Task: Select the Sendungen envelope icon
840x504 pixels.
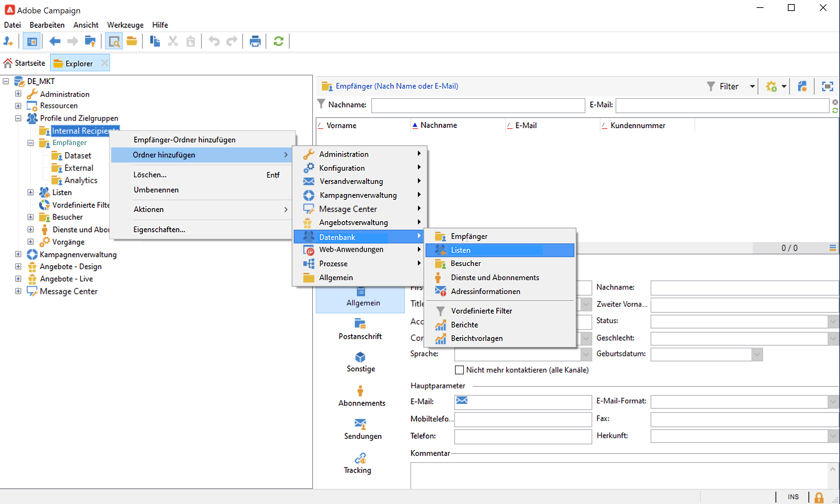Action: pyautogui.click(x=360, y=424)
